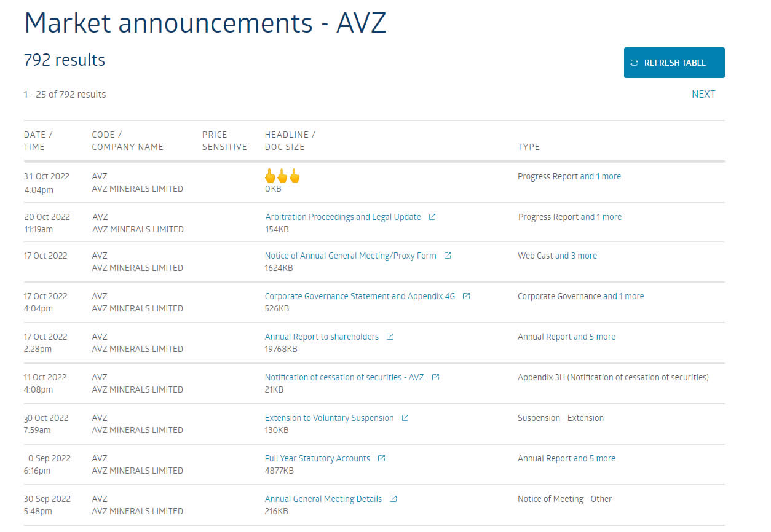Viewport: 771px width, 532px height.
Task: Open Arbitration Proceedings and Legal Update link
Action: click(x=342, y=217)
